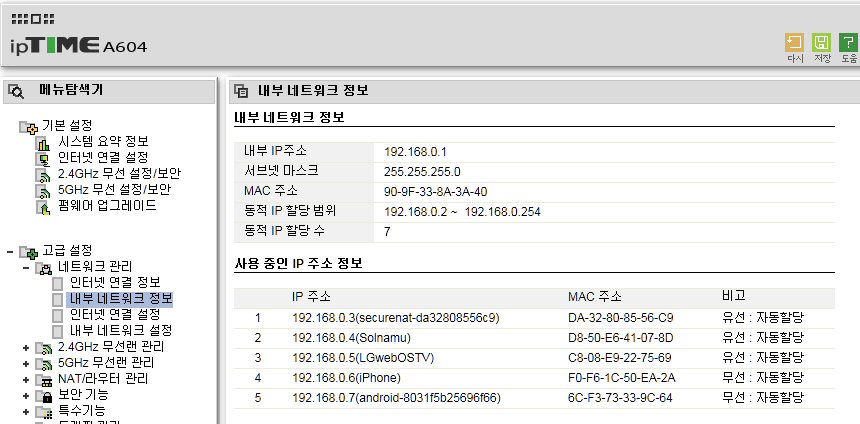The width and height of the screenshot is (860, 424).
Task: Open 펌웨어 업그레이드 menu item
Action: click(x=108, y=206)
